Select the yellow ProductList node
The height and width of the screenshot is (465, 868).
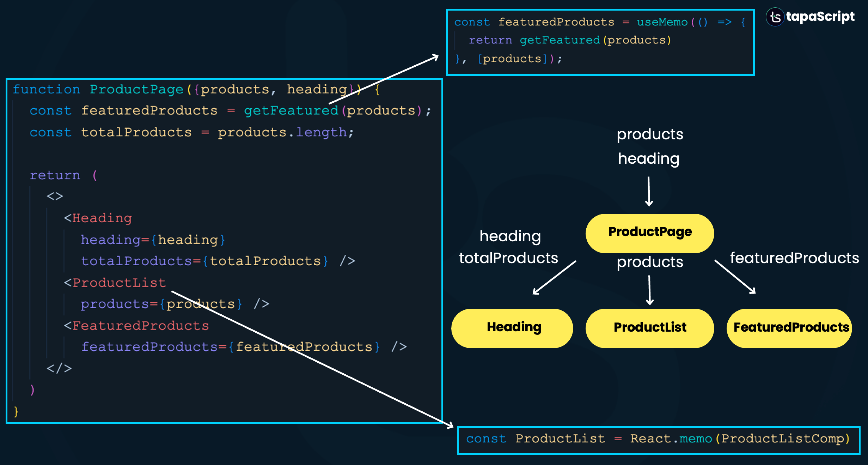(649, 327)
